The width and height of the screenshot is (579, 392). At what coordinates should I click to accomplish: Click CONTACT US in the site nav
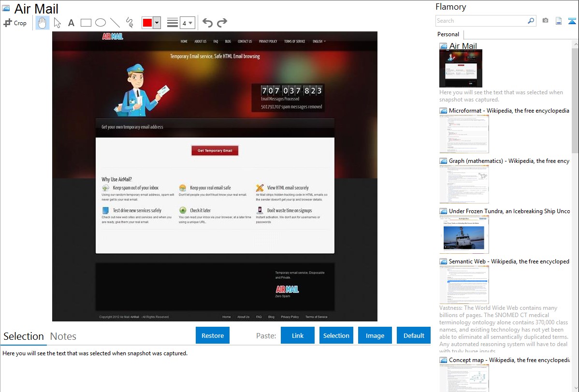tap(245, 42)
